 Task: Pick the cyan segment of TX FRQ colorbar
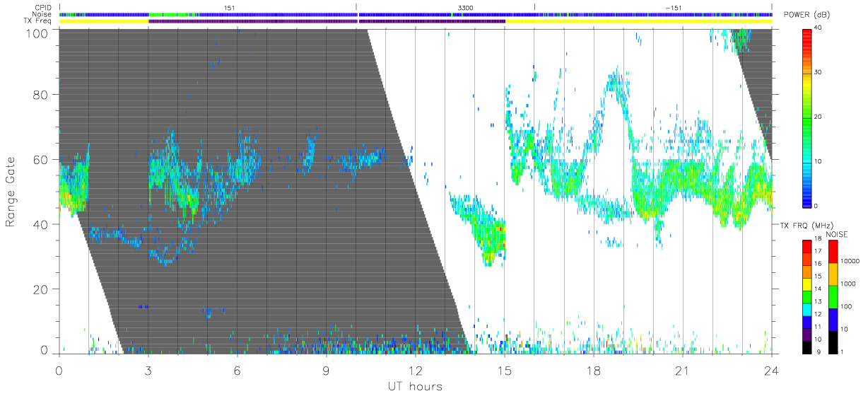tap(807, 308)
